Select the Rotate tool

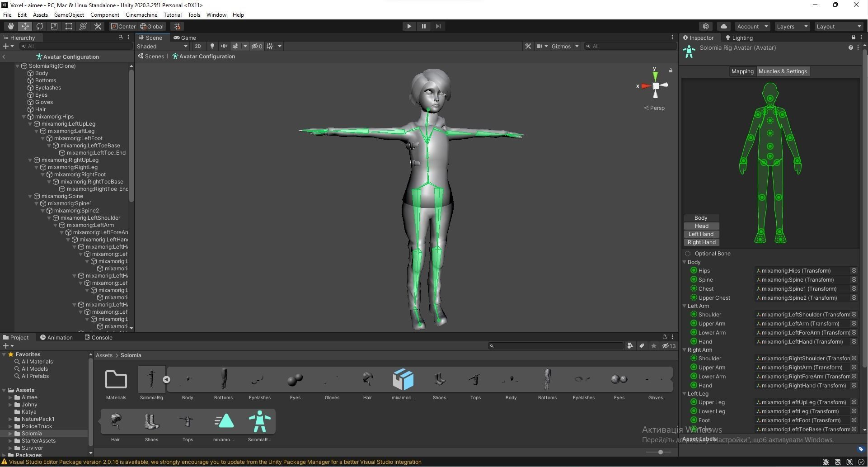click(x=40, y=26)
